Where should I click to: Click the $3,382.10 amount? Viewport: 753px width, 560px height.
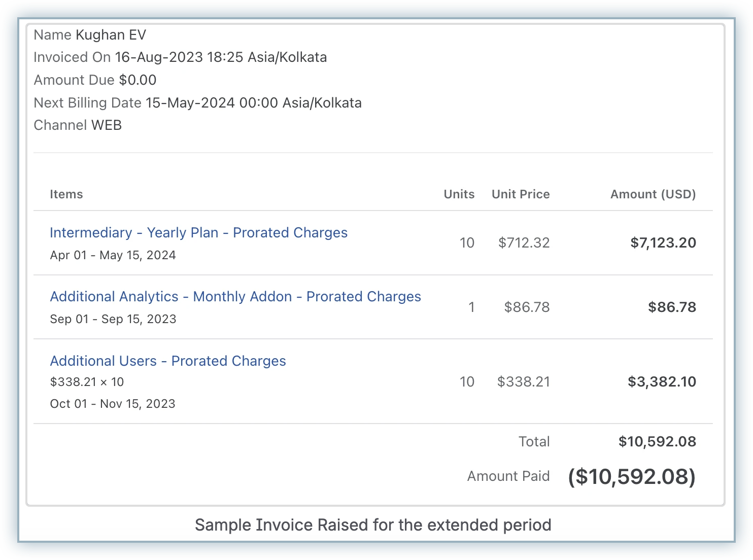(662, 382)
